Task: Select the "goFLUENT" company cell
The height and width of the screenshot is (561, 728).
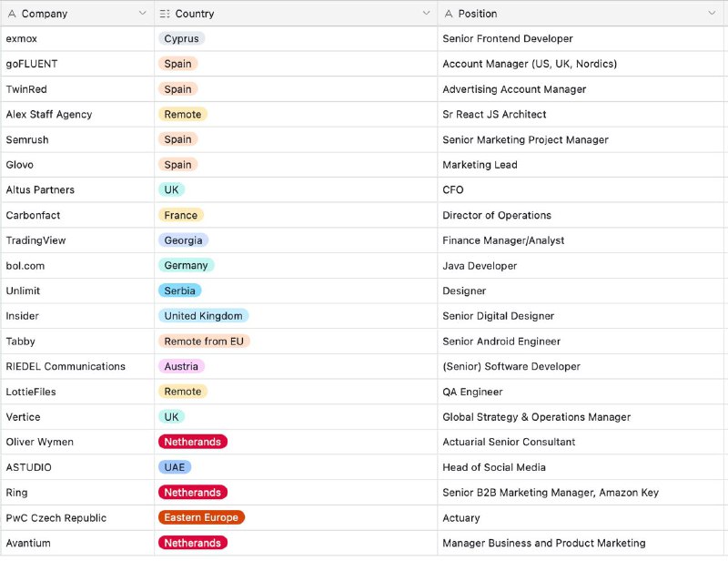Action: (77, 64)
